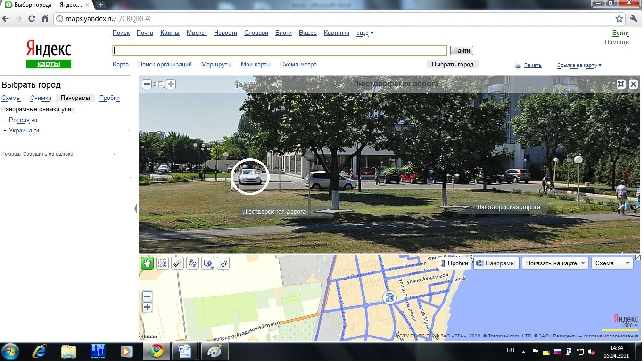Zoom in the map with plus button
This screenshot has height=362, width=644.
coord(148,307)
